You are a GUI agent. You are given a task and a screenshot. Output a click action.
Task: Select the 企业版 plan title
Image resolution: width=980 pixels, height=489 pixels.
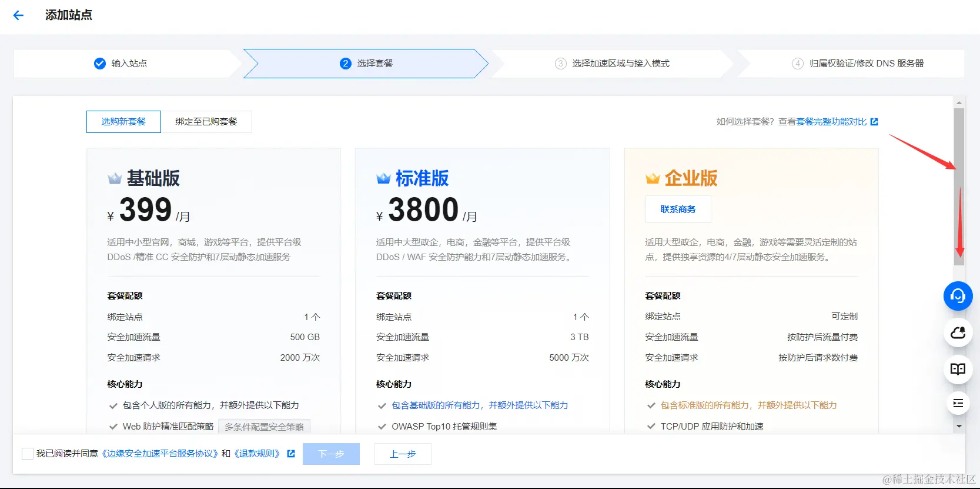point(691,178)
